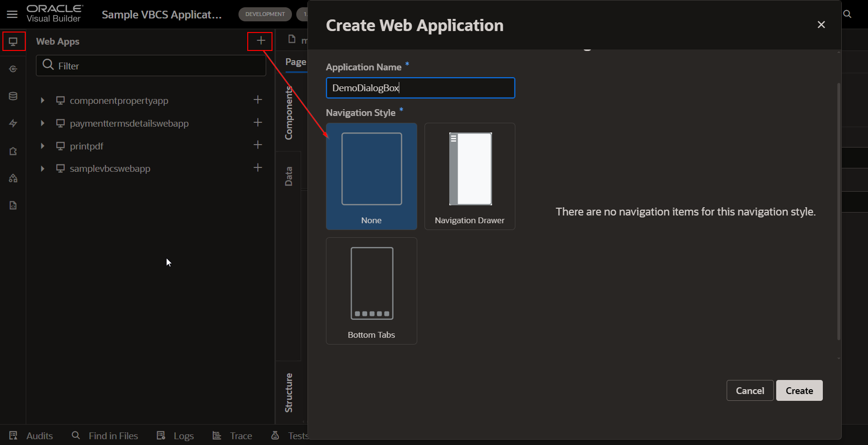Click the Sample VBCS Application title
This screenshot has height=445, width=868.
pyautogui.click(x=162, y=15)
